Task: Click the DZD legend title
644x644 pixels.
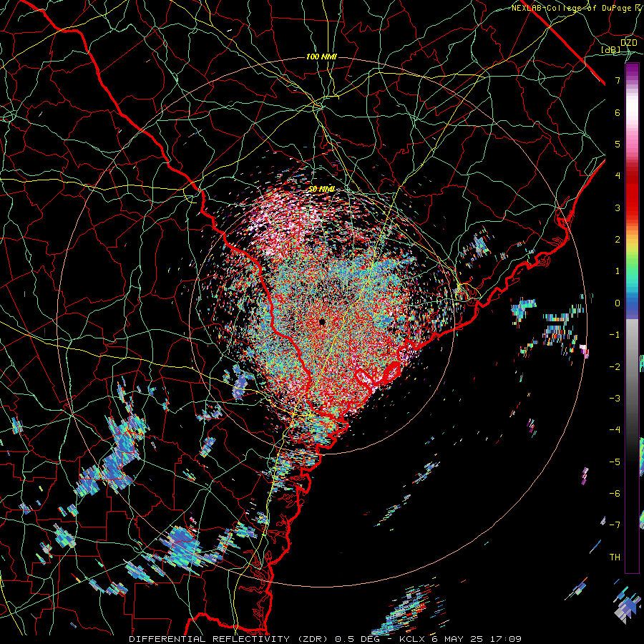Action: 628,43
